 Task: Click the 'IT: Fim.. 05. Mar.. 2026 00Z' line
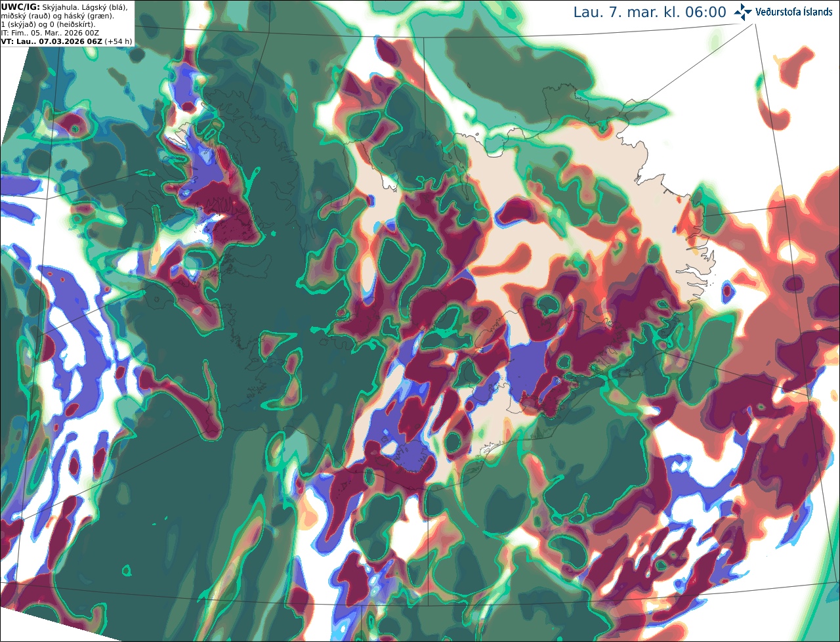click(50, 33)
